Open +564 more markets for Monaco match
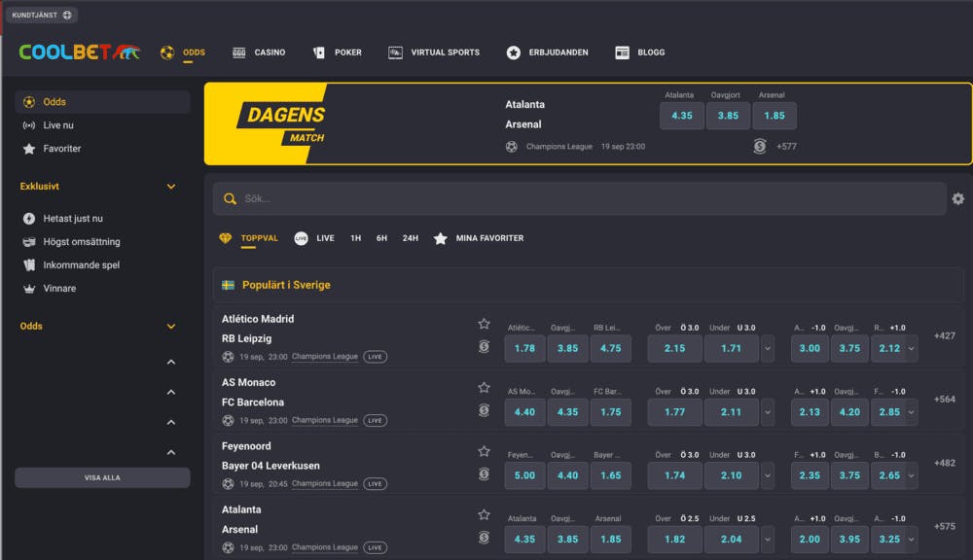The width and height of the screenshot is (973, 560). pyautogui.click(x=945, y=400)
